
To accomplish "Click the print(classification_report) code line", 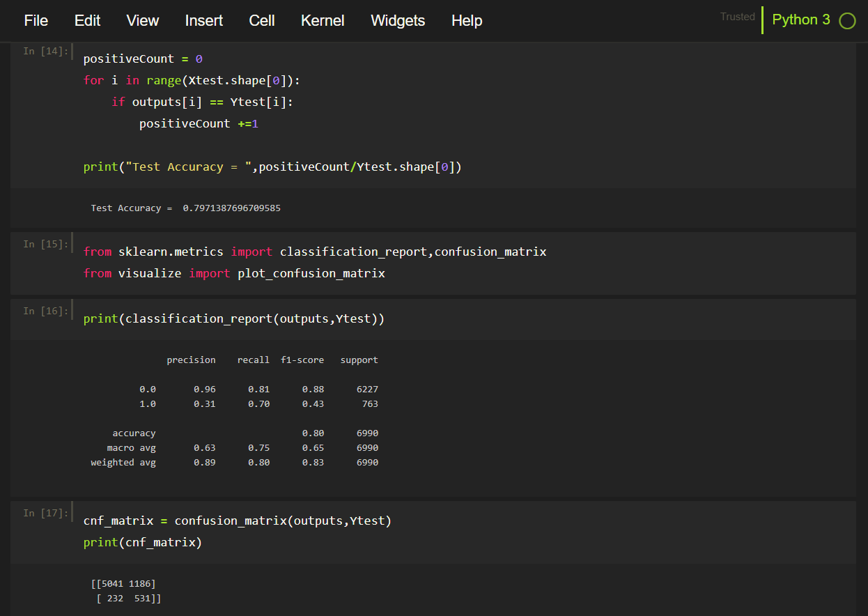I will [x=234, y=318].
